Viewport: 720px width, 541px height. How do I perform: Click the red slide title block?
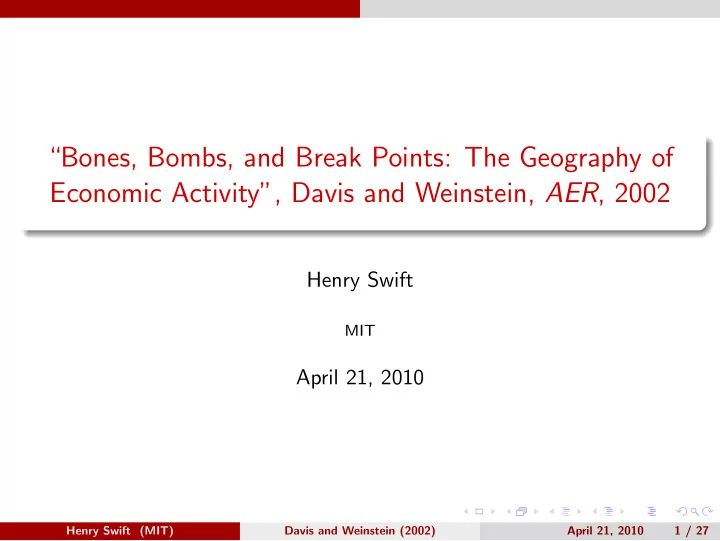[x=362, y=175]
